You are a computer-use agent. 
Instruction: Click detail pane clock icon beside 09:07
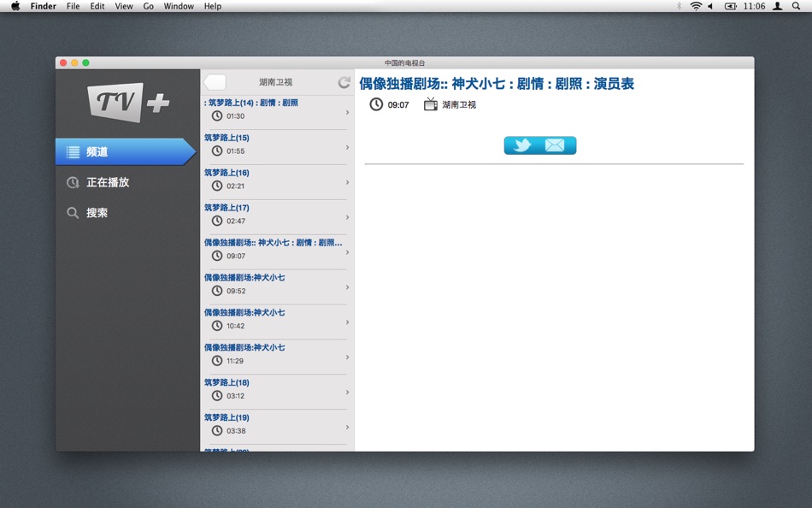[376, 104]
